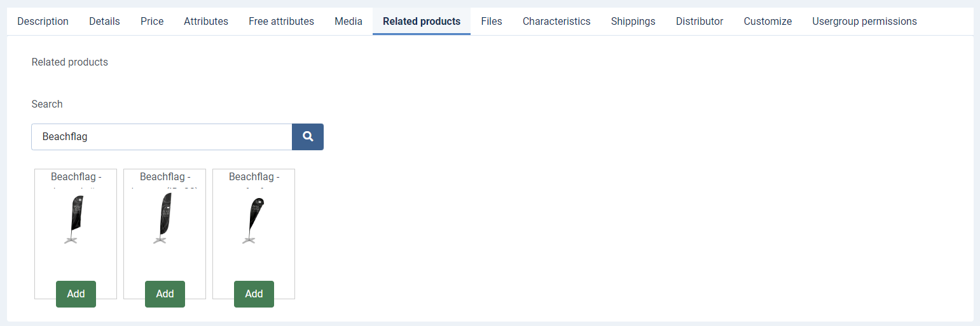This screenshot has height=326, width=980.
Task: Add the second Beachflag product
Action: (x=165, y=294)
